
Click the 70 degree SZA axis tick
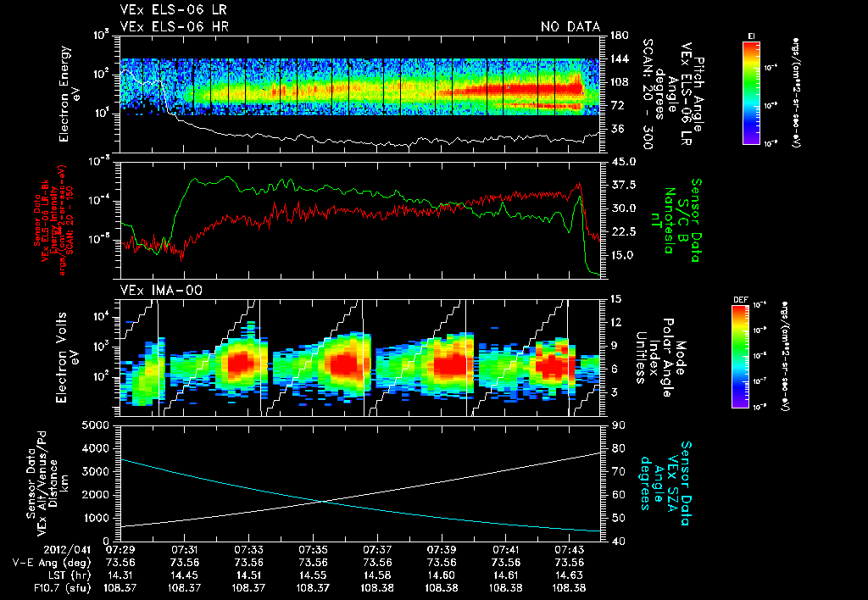(x=618, y=471)
